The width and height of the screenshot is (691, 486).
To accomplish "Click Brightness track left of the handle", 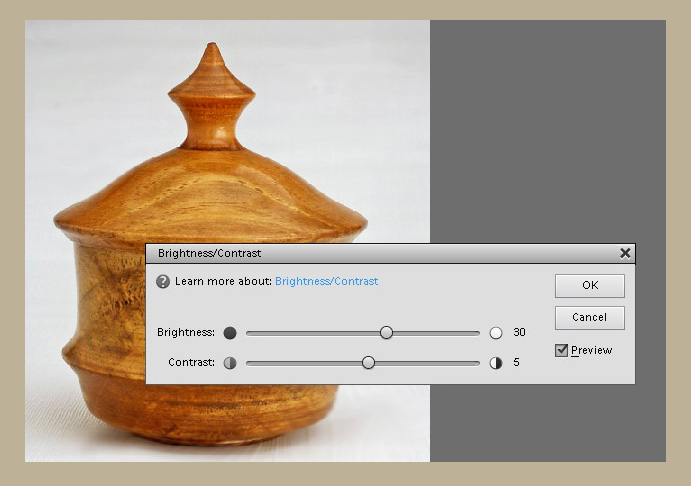I will point(310,333).
